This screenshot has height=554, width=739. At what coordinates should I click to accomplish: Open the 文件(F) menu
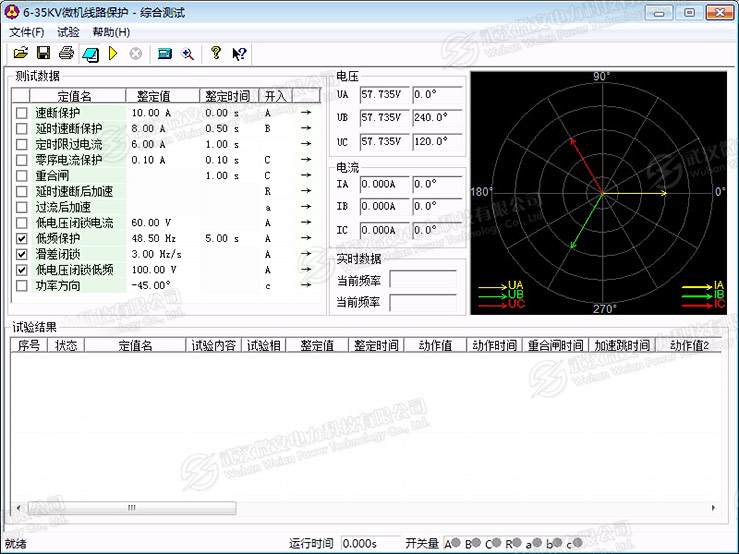(x=27, y=32)
